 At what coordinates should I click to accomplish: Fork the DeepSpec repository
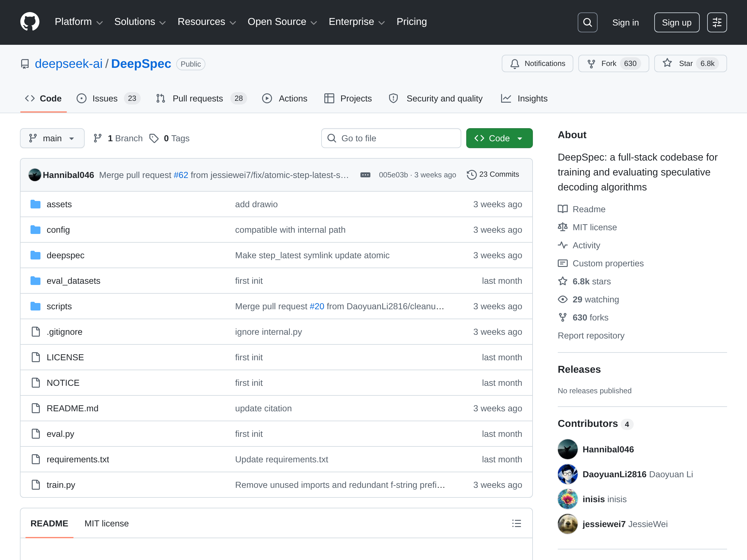click(613, 63)
